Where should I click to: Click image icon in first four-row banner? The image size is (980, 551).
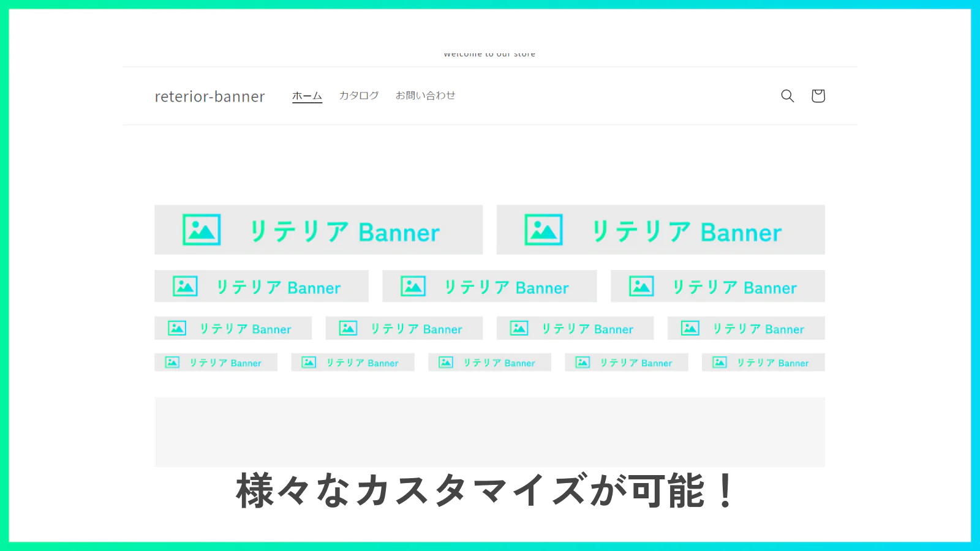point(177,328)
